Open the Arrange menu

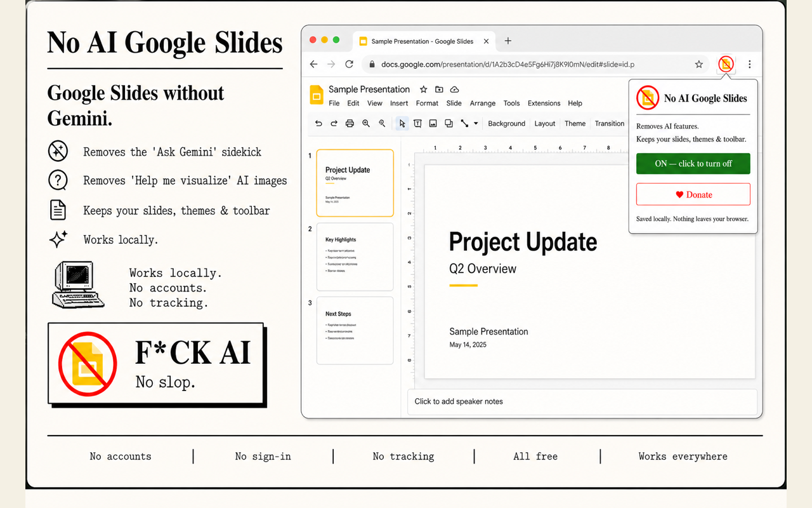point(483,103)
